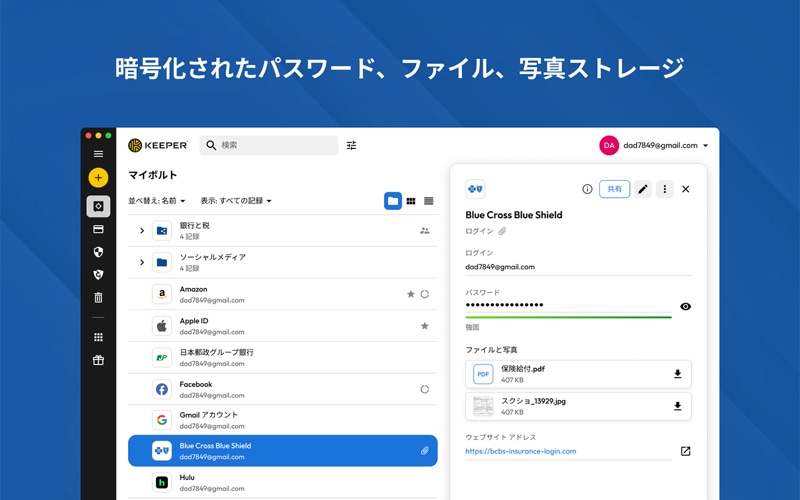Toggle the favorite star on Apple ID

[424, 326]
